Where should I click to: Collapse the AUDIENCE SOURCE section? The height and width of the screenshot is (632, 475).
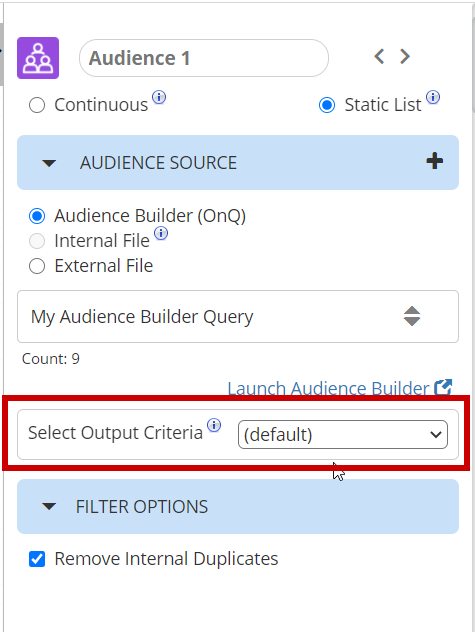49,163
